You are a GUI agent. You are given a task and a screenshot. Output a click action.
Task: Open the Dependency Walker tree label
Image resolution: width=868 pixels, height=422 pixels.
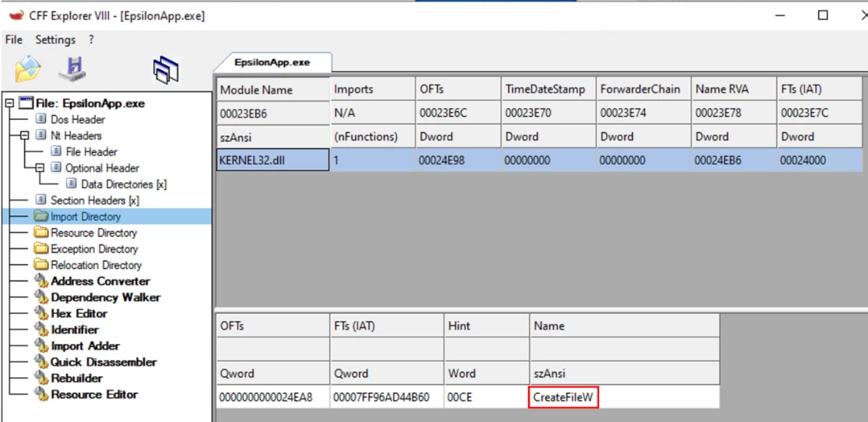coord(106,297)
